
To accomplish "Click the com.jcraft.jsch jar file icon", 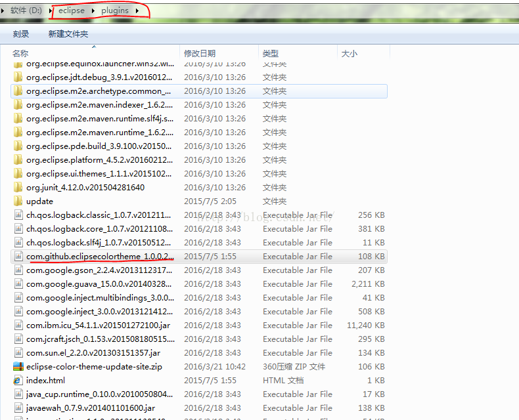I will tap(18, 339).
